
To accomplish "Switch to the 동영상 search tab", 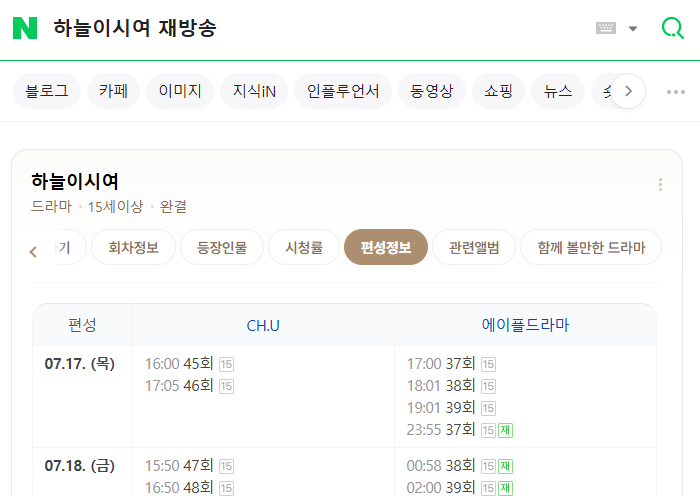I will pos(432,91).
